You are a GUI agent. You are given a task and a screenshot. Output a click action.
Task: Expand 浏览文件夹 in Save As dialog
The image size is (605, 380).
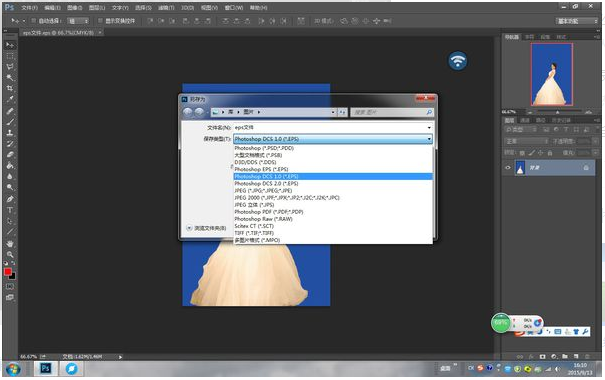[x=206, y=228]
